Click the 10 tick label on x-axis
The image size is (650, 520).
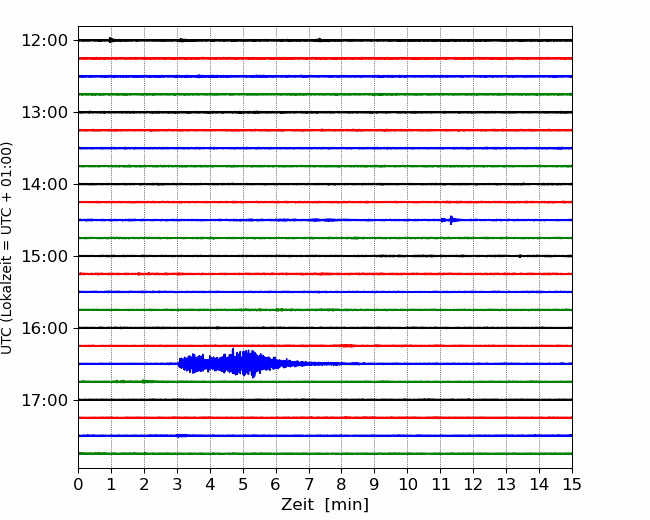407,484
